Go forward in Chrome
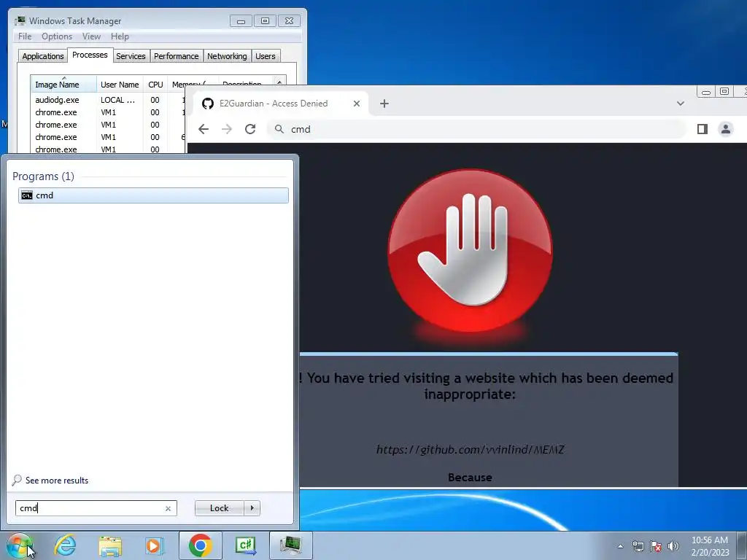 (x=227, y=129)
